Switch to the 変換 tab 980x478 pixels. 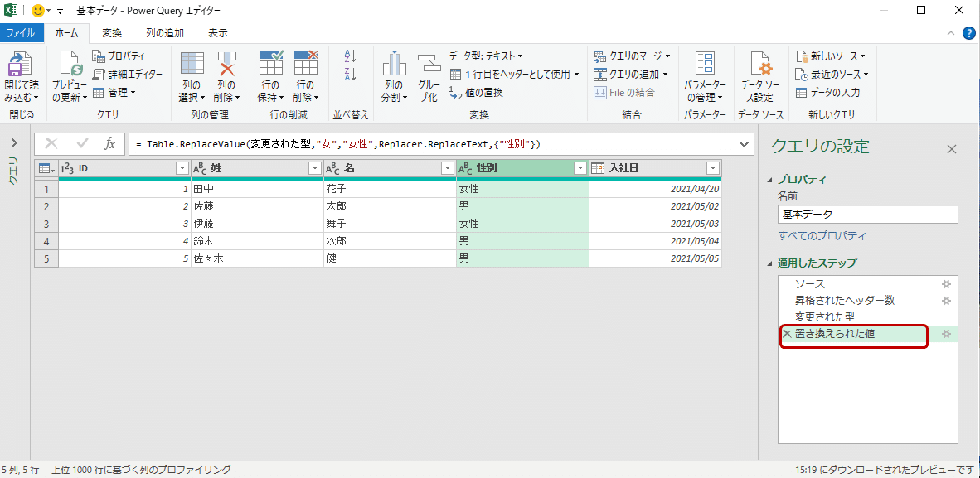point(112,33)
